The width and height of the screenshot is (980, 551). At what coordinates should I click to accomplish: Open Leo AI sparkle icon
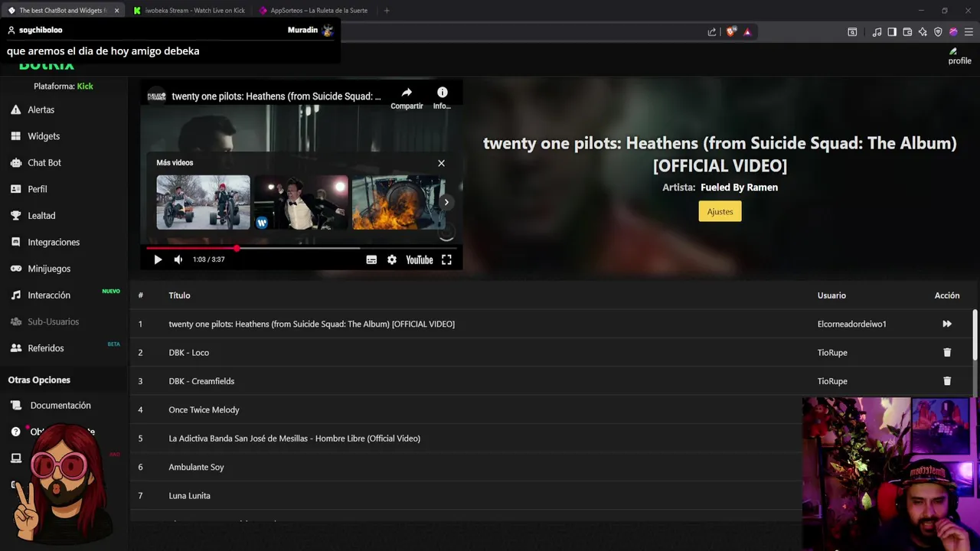[x=923, y=32]
